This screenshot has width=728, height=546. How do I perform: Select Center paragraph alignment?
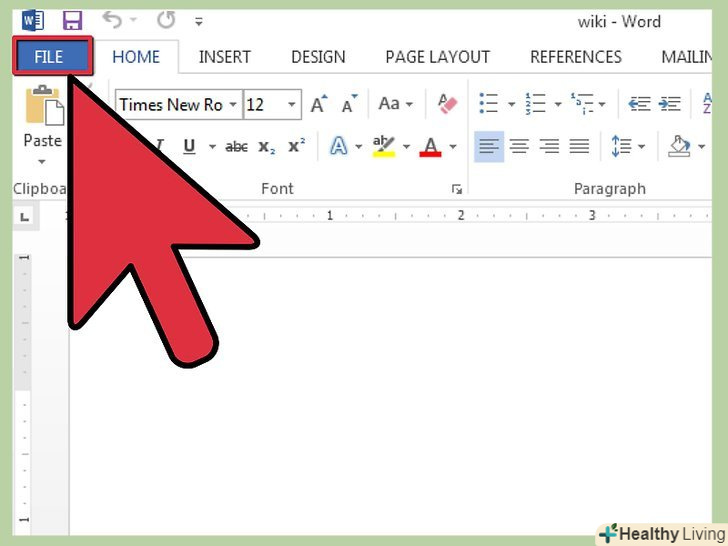click(x=519, y=147)
